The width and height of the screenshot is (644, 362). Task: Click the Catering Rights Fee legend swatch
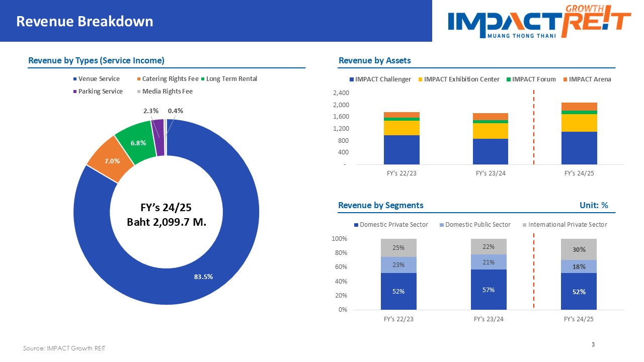pos(139,79)
